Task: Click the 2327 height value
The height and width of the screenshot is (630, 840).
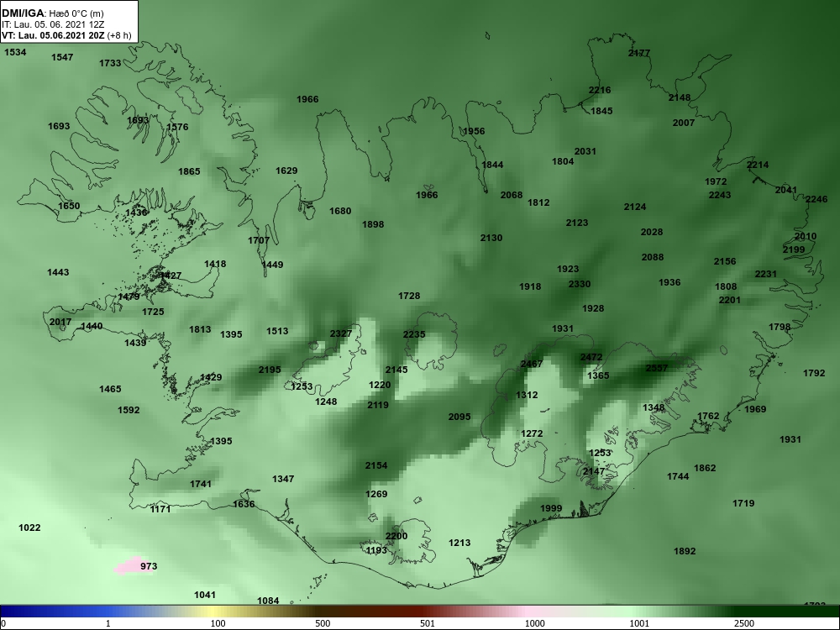Action: tap(341, 333)
